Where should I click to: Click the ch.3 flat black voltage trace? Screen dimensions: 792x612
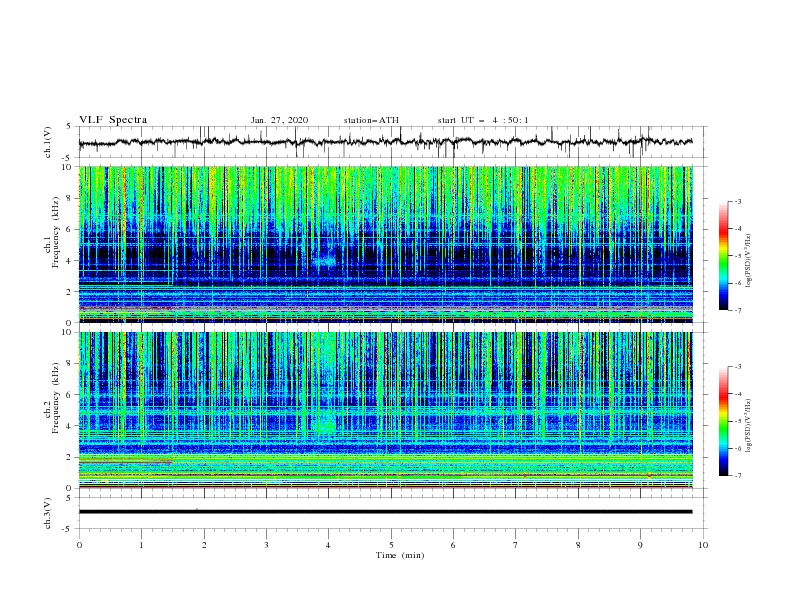pos(385,512)
